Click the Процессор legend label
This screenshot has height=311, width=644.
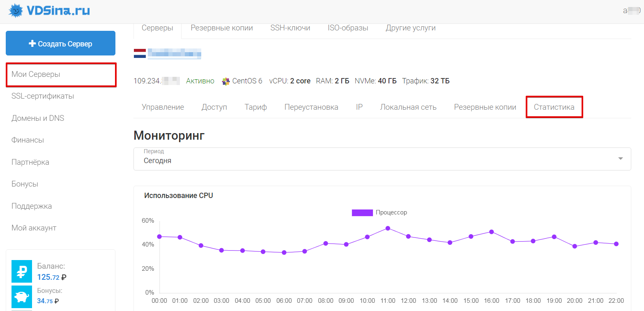(391, 213)
